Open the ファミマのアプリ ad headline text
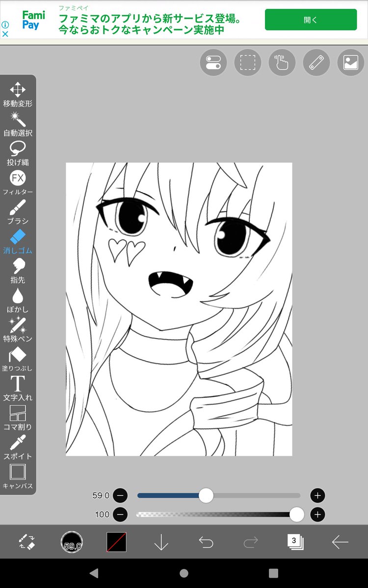Viewport: 368px width, 588px height. (x=150, y=24)
